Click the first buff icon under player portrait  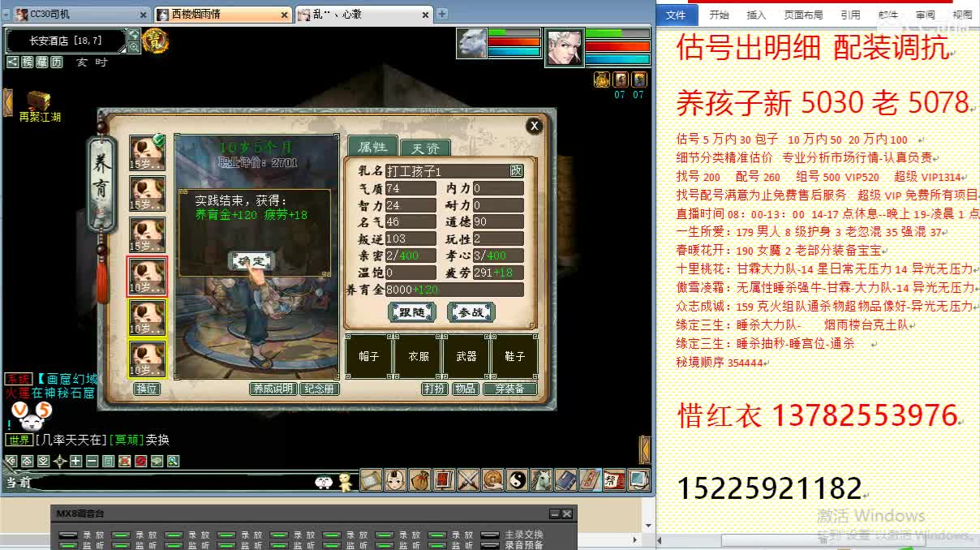[x=601, y=79]
